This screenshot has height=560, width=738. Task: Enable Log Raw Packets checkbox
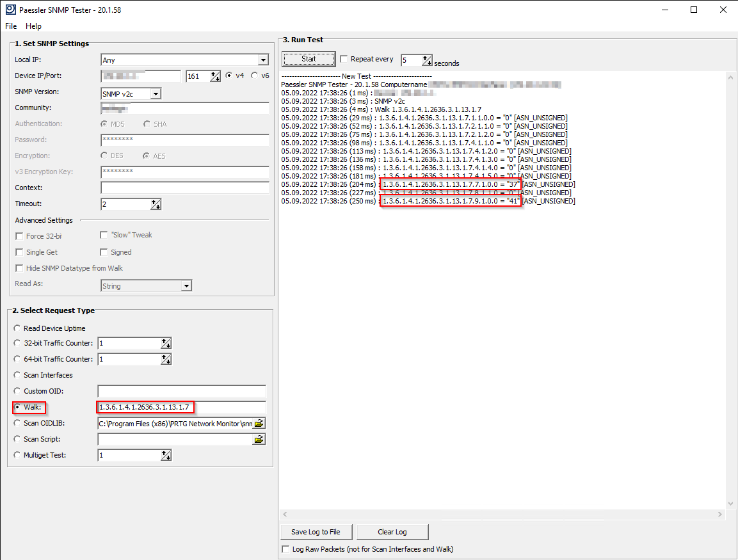(x=285, y=549)
